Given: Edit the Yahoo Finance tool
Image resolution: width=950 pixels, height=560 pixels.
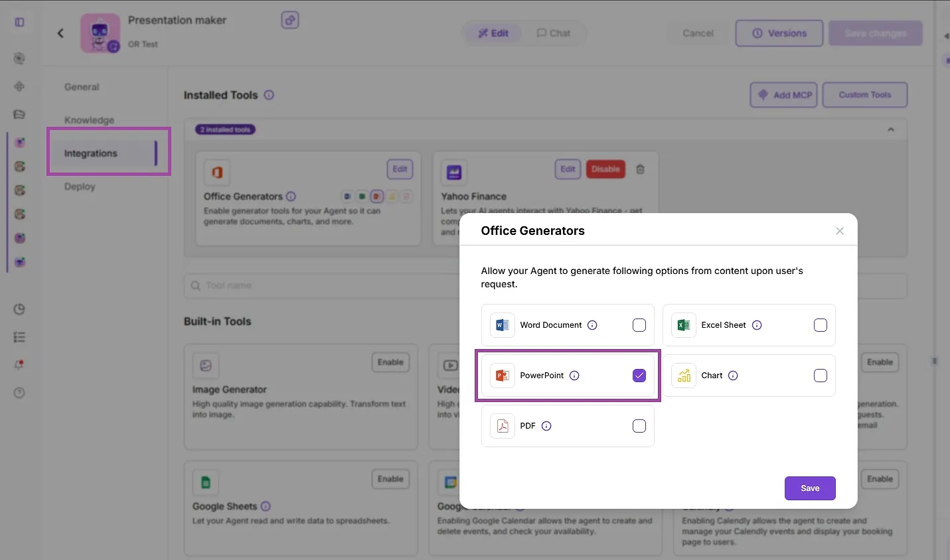Looking at the screenshot, I should [x=568, y=169].
